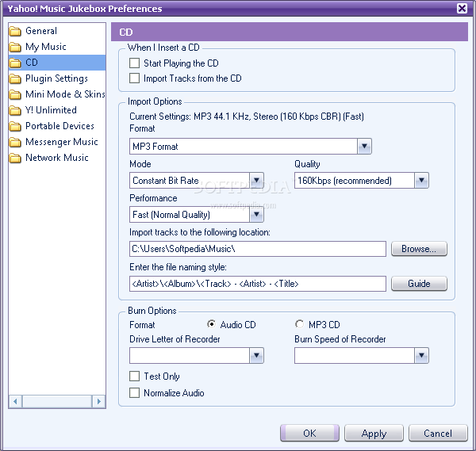Click the Plugin Settings folder icon
This screenshot has height=451, width=476.
(15, 78)
